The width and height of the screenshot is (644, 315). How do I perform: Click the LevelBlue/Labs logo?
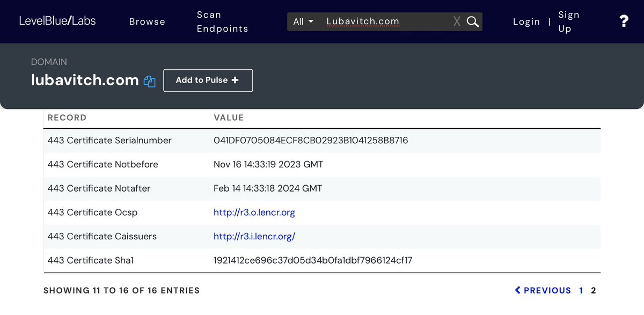click(x=57, y=21)
